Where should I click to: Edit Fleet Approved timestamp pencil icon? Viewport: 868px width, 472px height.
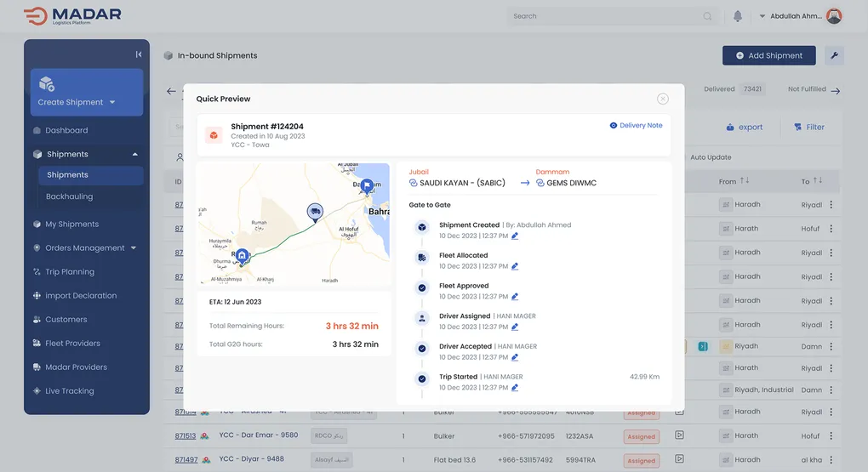[515, 297]
